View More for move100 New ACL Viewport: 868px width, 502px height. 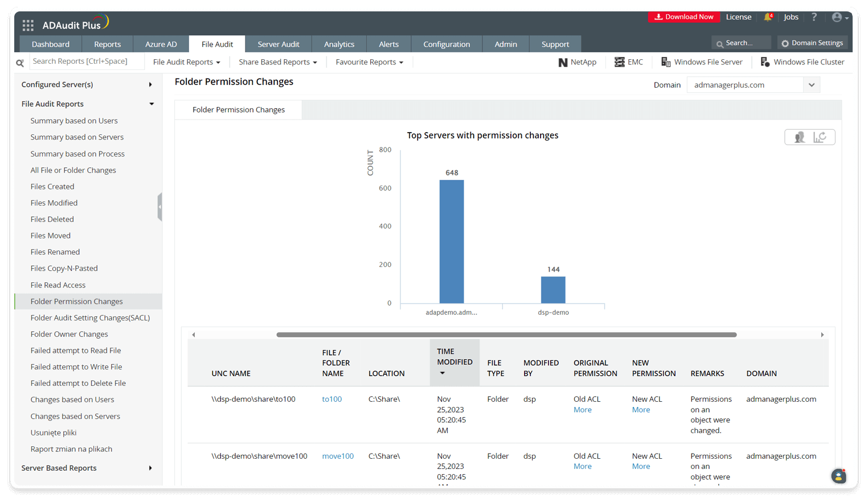pos(641,466)
